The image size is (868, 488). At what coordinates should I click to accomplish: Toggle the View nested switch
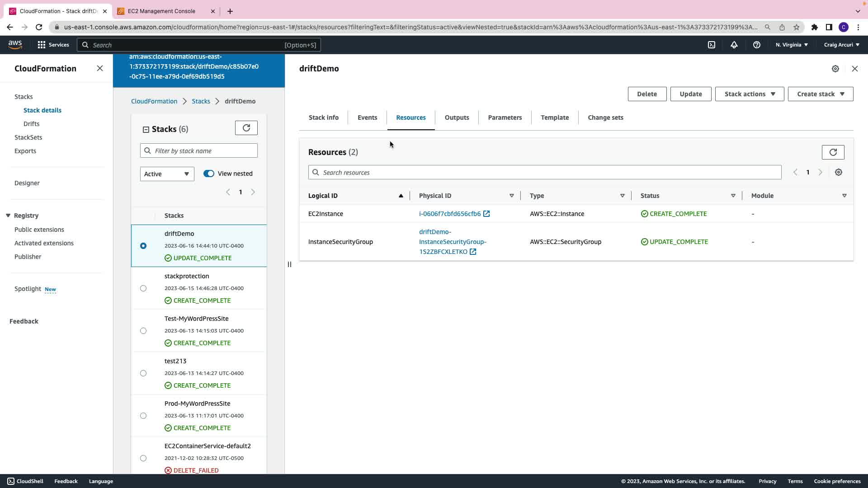(208, 174)
